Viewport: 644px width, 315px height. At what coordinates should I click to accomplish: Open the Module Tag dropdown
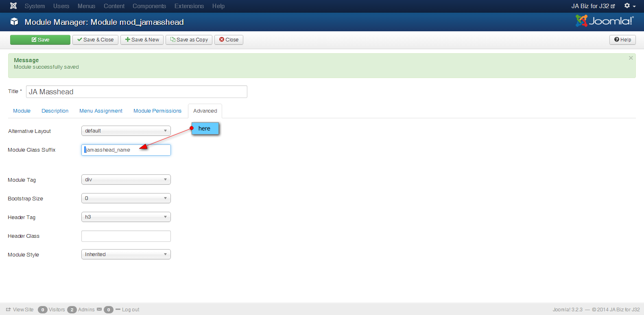coord(126,180)
